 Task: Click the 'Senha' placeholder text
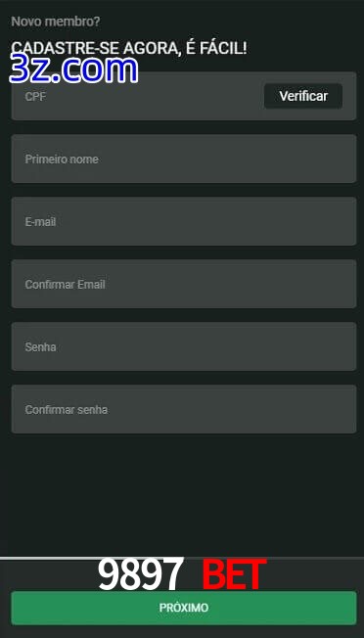pyautogui.click(x=40, y=347)
